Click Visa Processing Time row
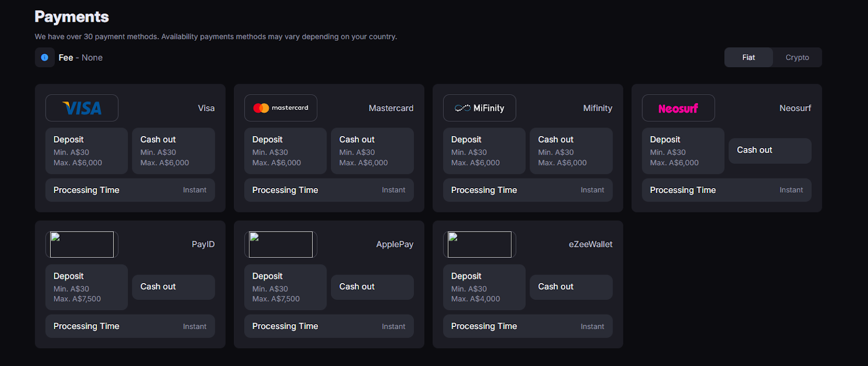 (x=130, y=190)
